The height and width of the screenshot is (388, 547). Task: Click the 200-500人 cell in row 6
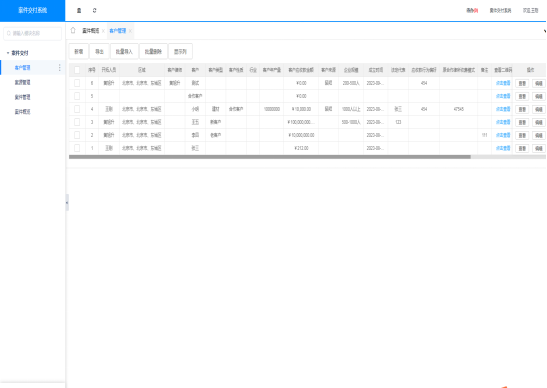pyautogui.click(x=351, y=83)
